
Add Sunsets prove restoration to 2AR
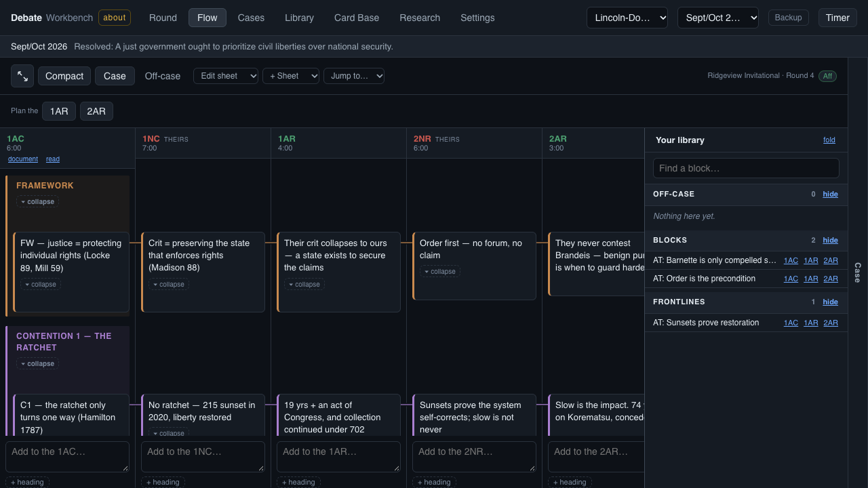coord(831,323)
